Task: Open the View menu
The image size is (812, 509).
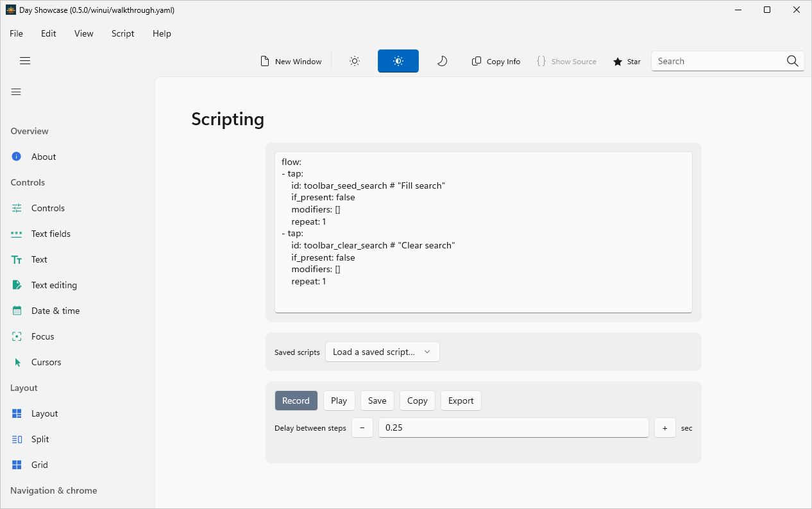Action: tap(83, 33)
